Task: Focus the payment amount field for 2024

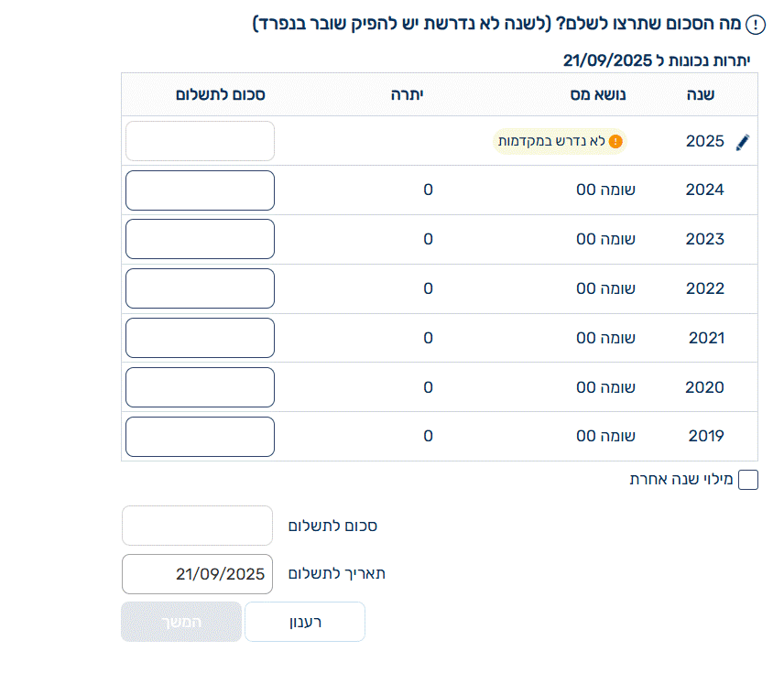Action: tap(200, 190)
